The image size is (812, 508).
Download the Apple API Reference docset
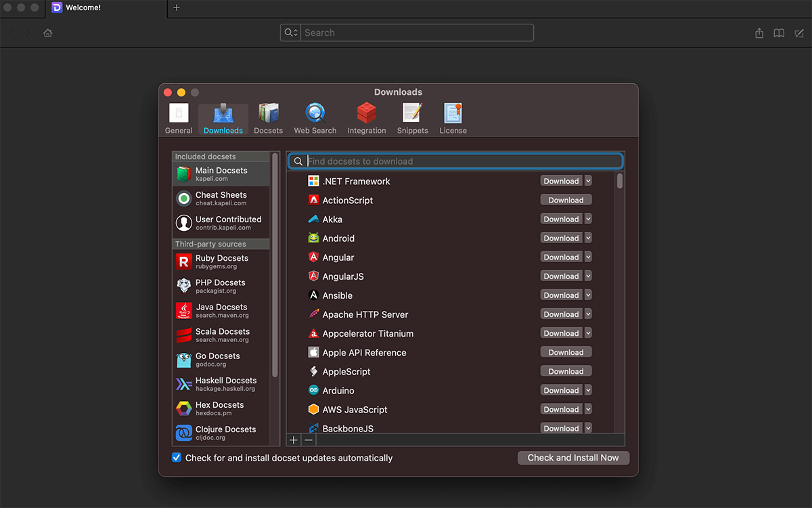pyautogui.click(x=566, y=352)
